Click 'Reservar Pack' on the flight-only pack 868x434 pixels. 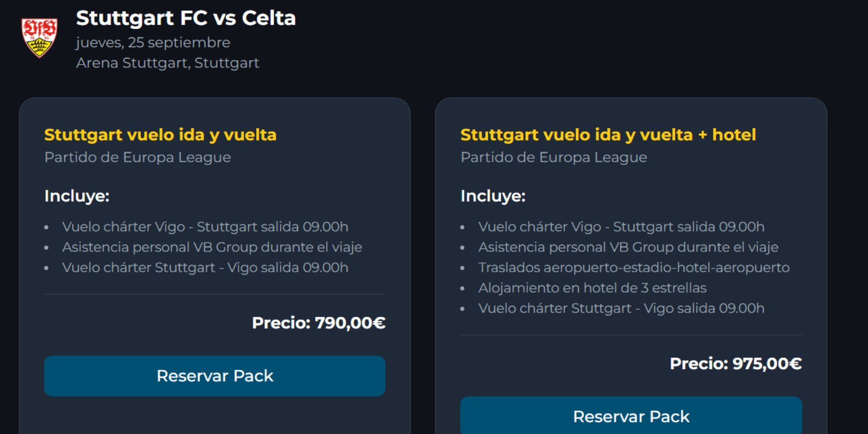[215, 376]
